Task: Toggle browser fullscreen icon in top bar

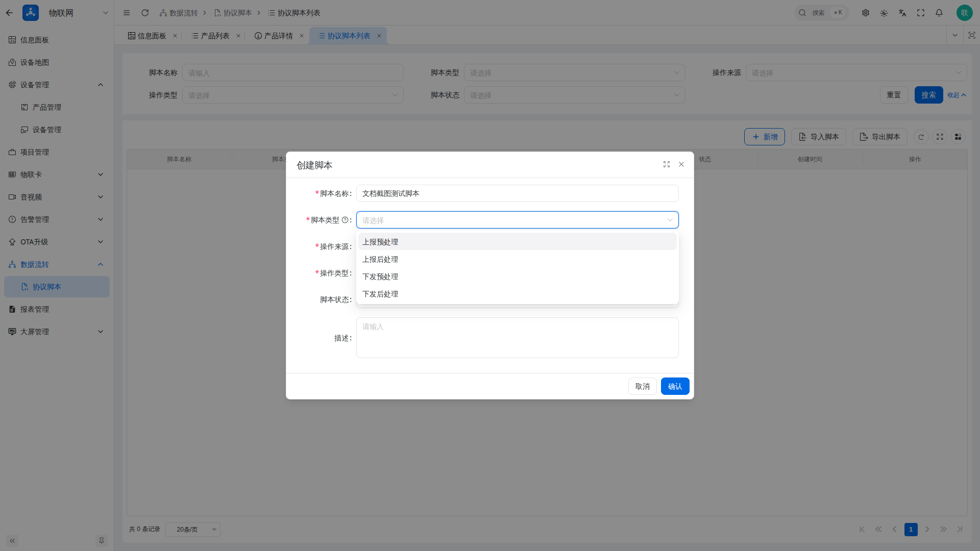Action: coord(921,13)
